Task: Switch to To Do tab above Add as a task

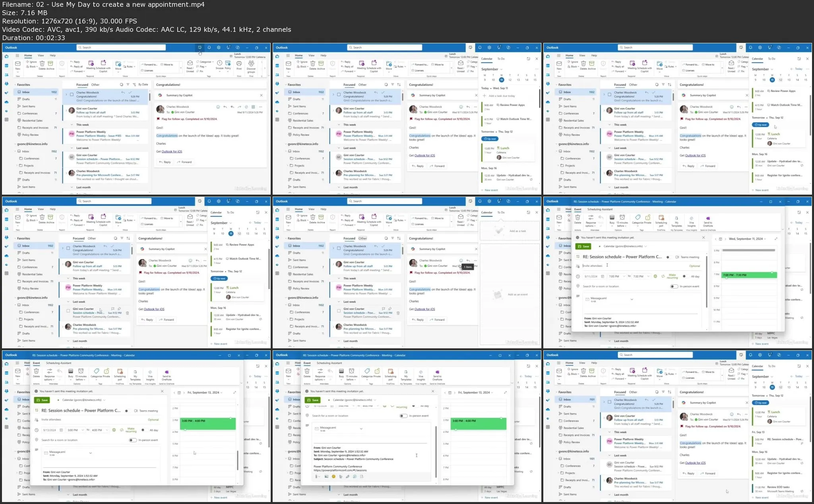Action: tap(501, 212)
